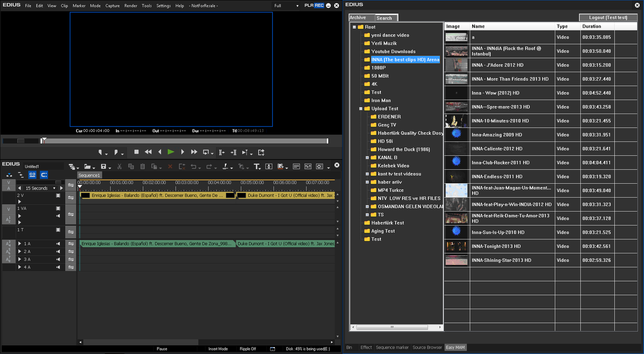Viewport: 644px width, 354px height.
Task: Mute video on track 2 V
Action: pos(58,196)
